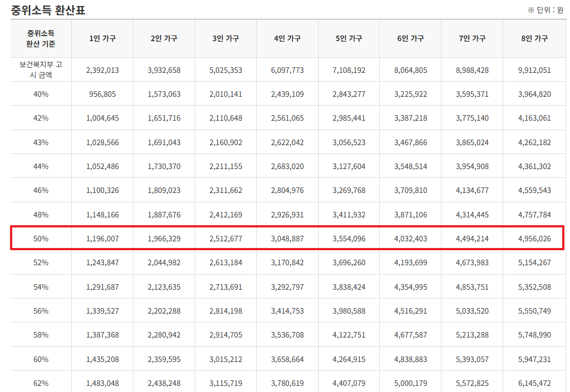Click the 3,658,664 value in the 60% row
Image resolution: width=570 pixels, height=392 pixels.
(x=286, y=358)
